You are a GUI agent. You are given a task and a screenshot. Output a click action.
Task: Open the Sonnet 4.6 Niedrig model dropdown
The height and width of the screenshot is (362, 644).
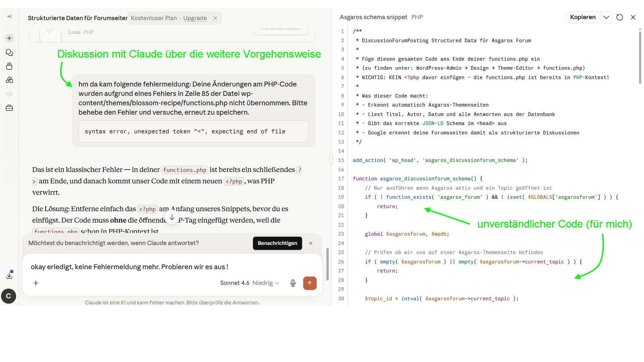pos(250,283)
